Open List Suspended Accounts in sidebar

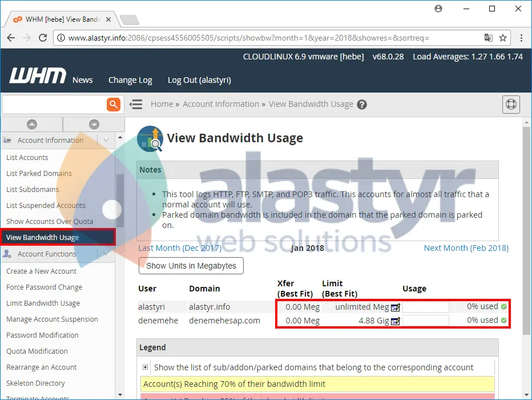[46, 206]
